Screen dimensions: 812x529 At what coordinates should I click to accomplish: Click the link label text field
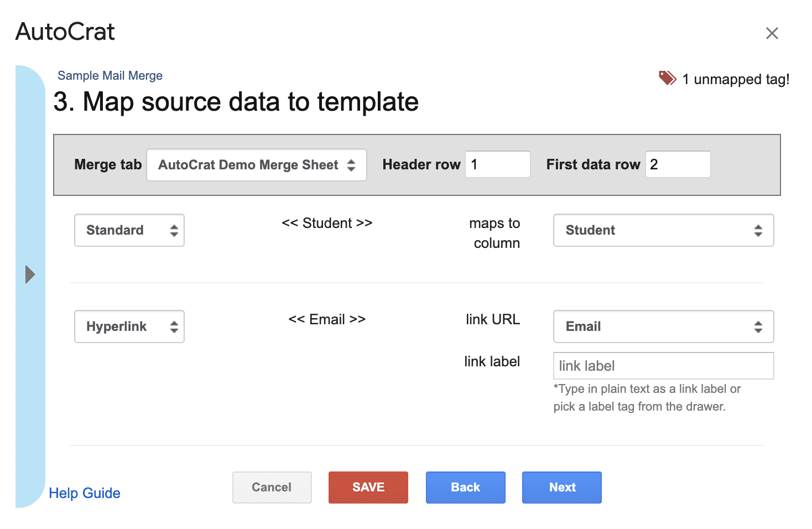(663, 366)
